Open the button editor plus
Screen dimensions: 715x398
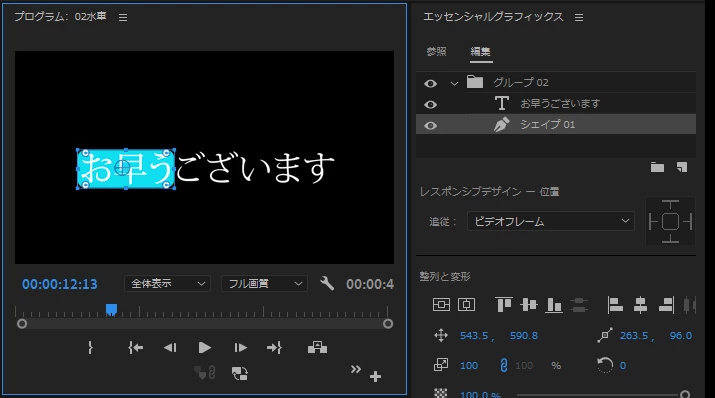coord(375,377)
